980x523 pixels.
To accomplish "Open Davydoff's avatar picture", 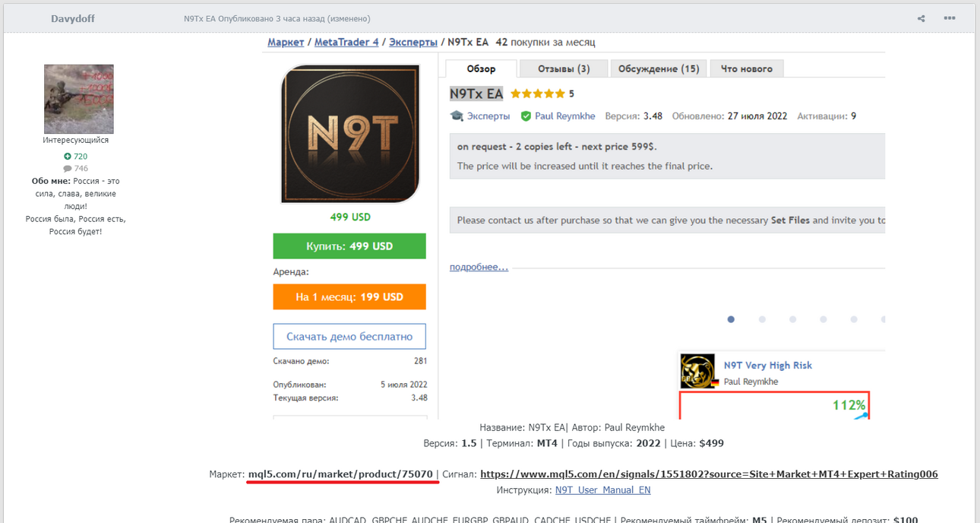I will [79, 99].
